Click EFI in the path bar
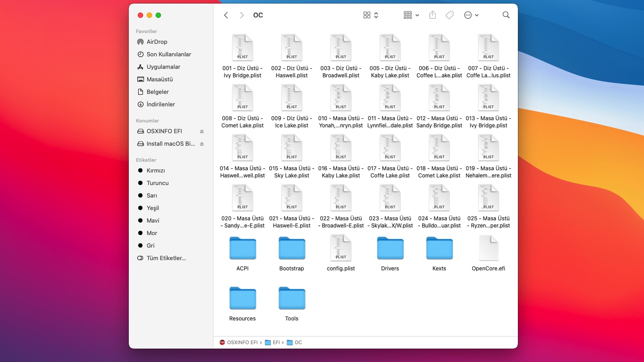This screenshot has height=362, width=644. 273,342
